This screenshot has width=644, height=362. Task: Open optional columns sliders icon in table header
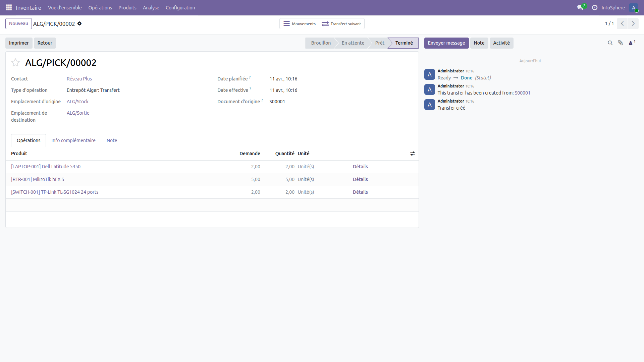click(413, 154)
